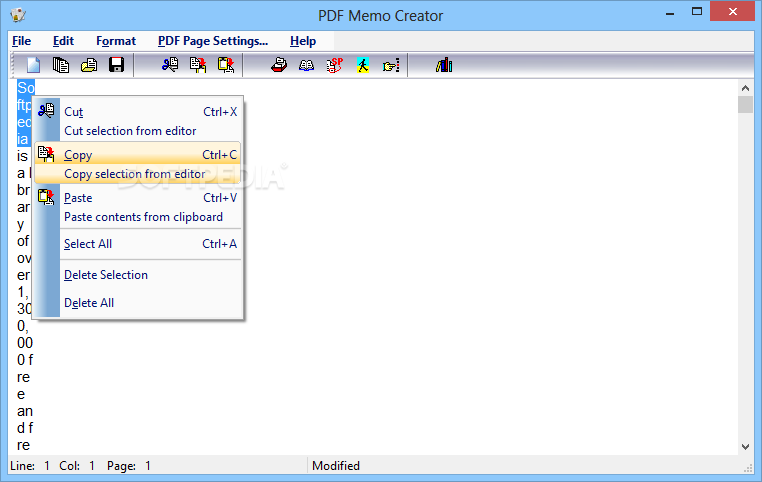The image size is (762, 482).
Task: Run spell check via SP toolbar icon
Action: [335, 65]
